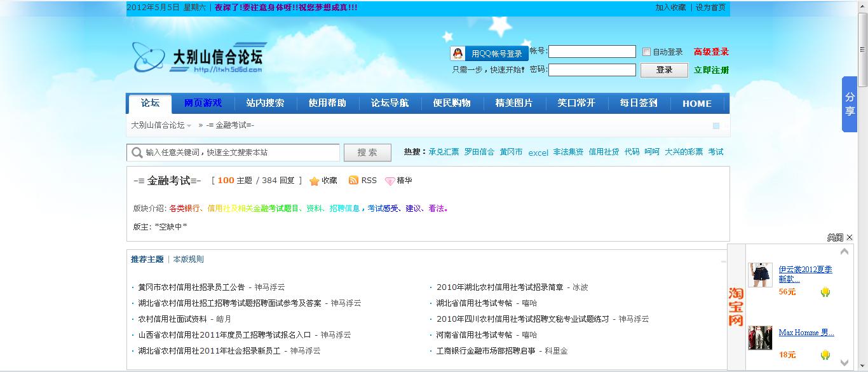Open thread 农村信用社面试资料
This screenshot has width=868, height=372.
click(x=172, y=319)
